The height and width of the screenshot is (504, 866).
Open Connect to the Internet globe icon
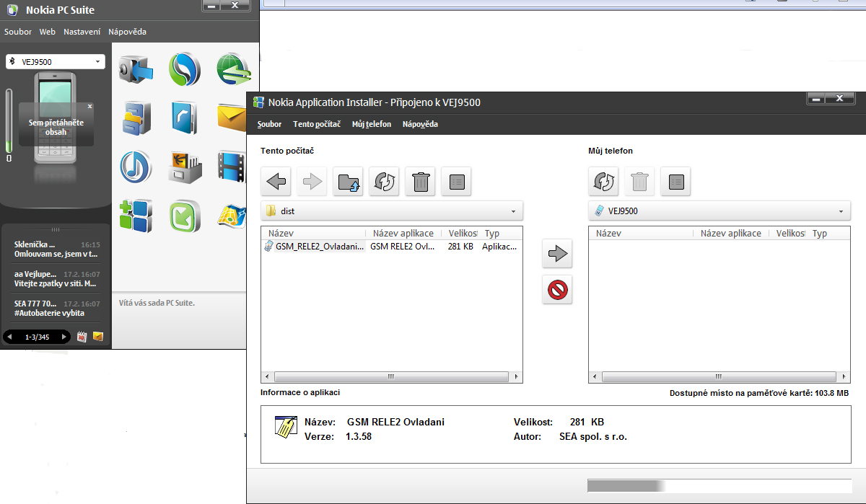click(234, 70)
